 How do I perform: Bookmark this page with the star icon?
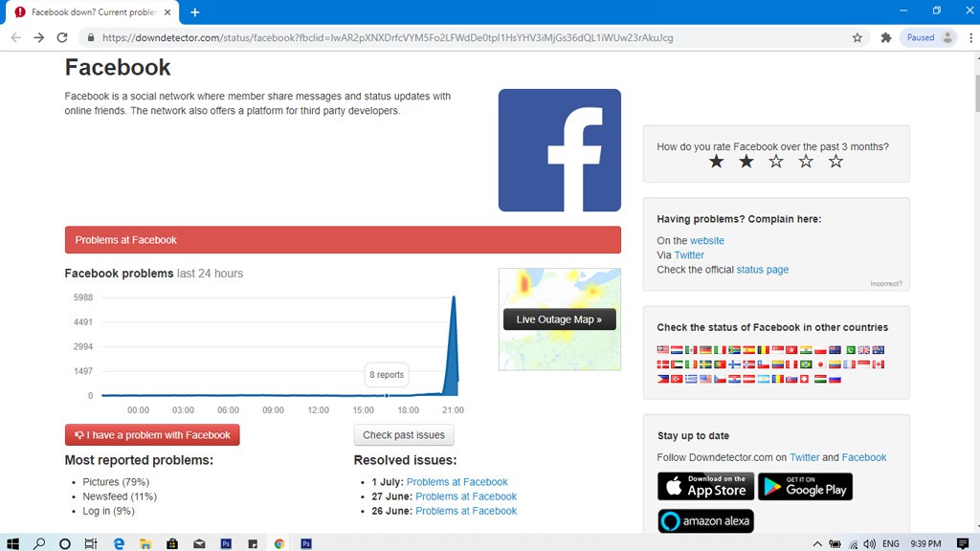857,37
